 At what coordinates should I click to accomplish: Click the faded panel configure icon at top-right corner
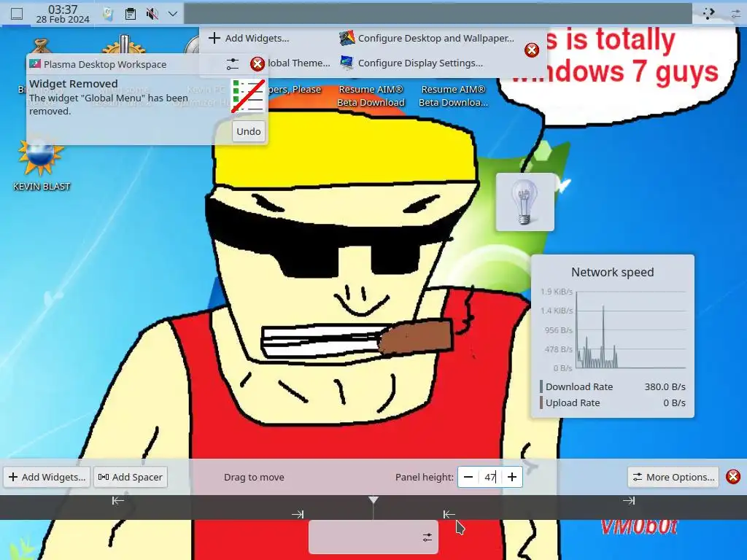click(736, 14)
